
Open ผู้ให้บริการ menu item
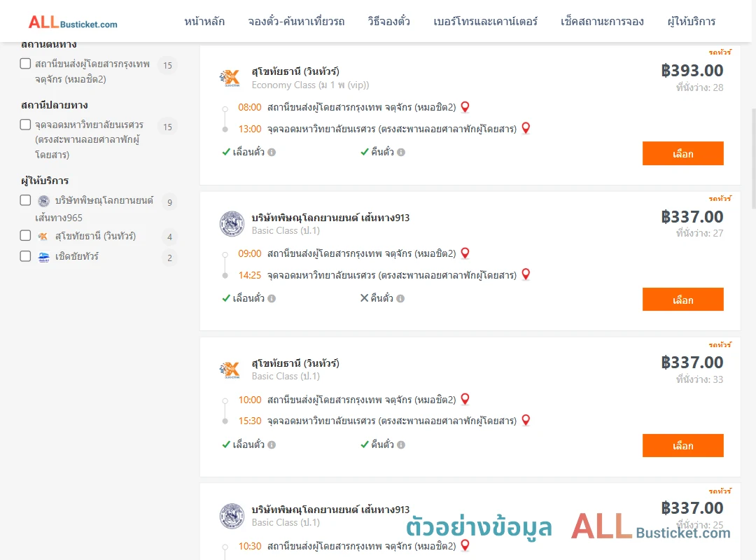691,22
